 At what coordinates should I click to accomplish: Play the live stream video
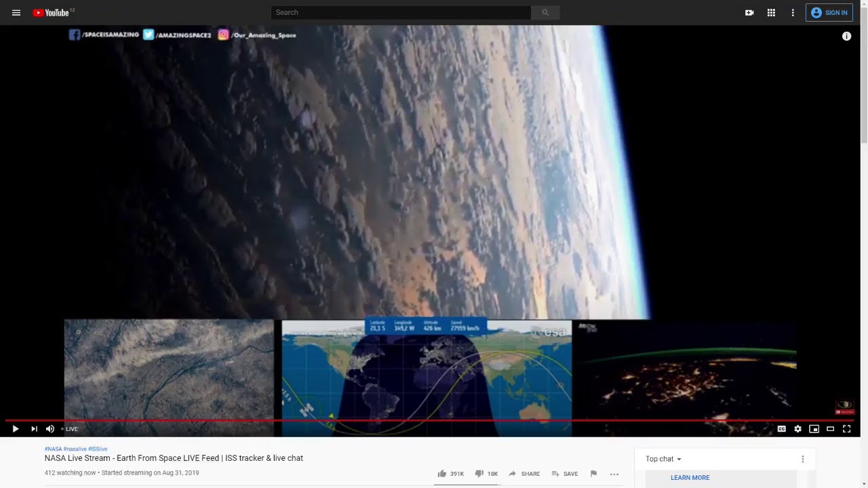(x=16, y=429)
